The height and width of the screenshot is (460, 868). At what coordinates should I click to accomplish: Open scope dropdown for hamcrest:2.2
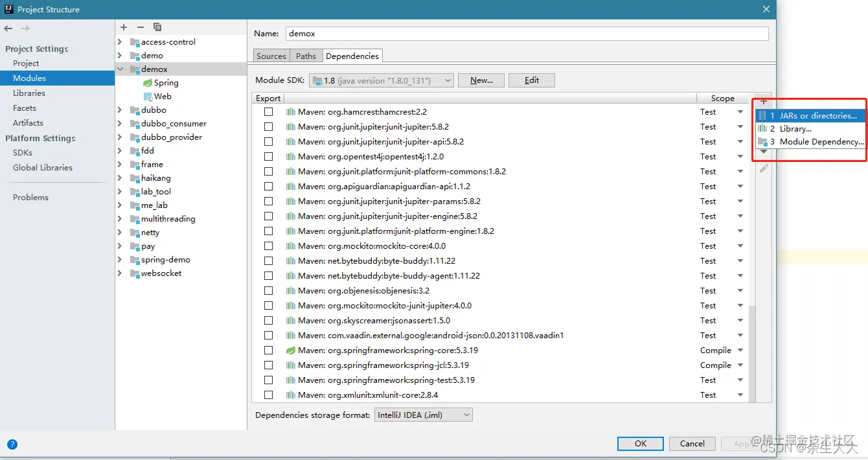740,112
